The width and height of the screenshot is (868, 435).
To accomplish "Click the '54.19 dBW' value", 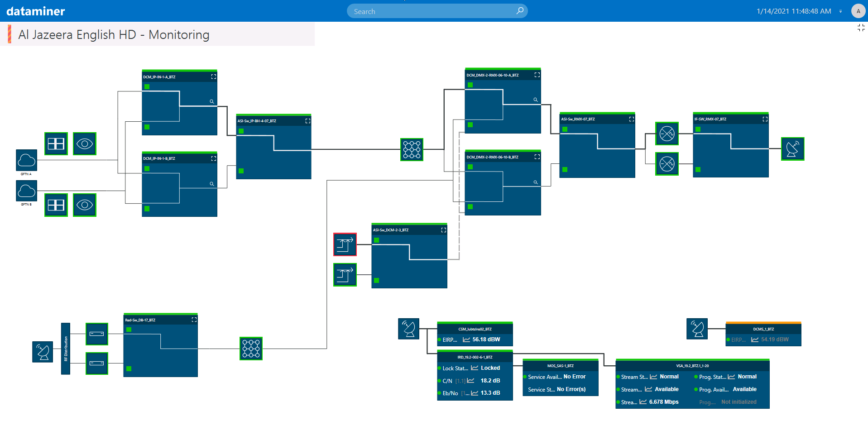I will (x=775, y=339).
